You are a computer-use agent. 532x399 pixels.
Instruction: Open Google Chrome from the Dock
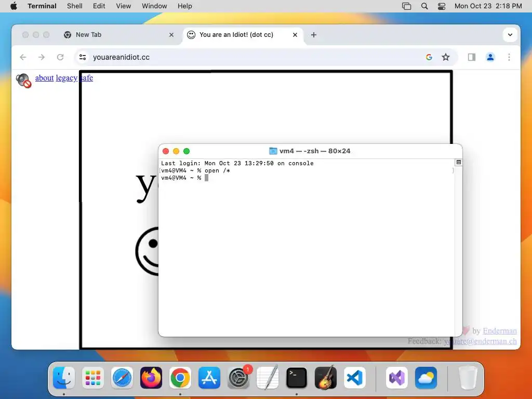(x=180, y=378)
